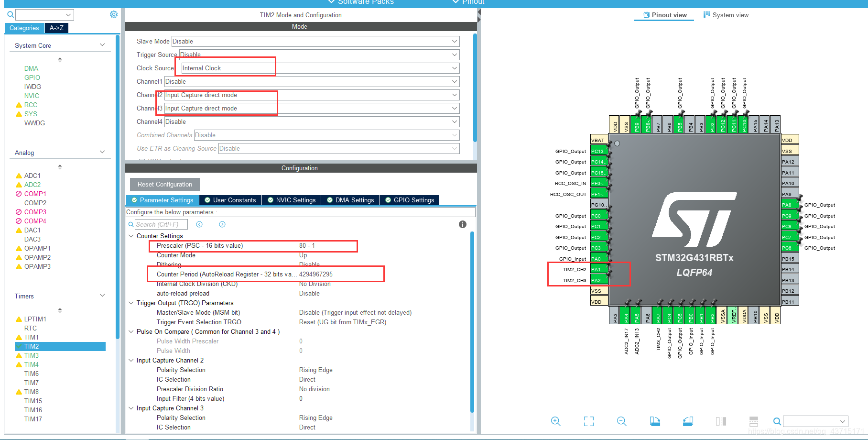This screenshot has width=868, height=440.
Task: Open the Channel1 dropdown
Action: (x=312, y=81)
